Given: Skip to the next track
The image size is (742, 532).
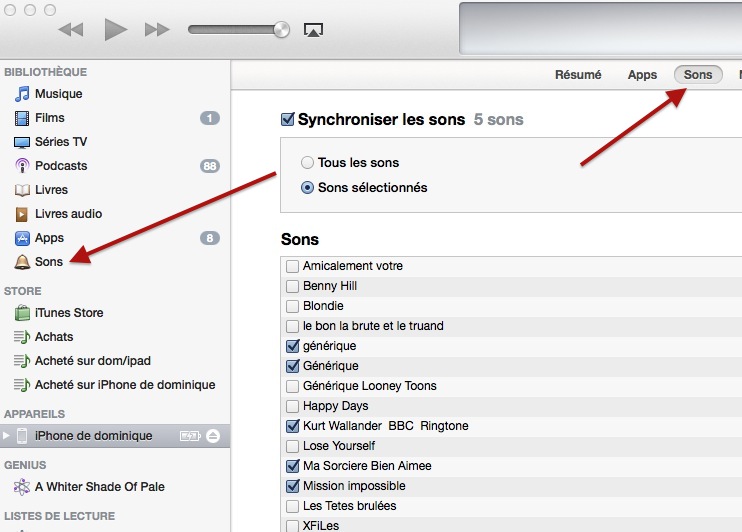Looking at the screenshot, I should pyautogui.click(x=157, y=29).
